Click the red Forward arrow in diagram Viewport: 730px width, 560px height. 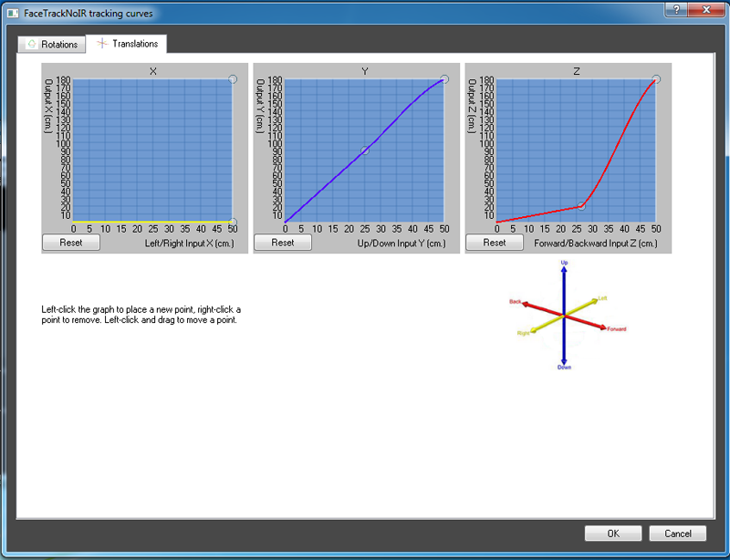[x=588, y=323]
